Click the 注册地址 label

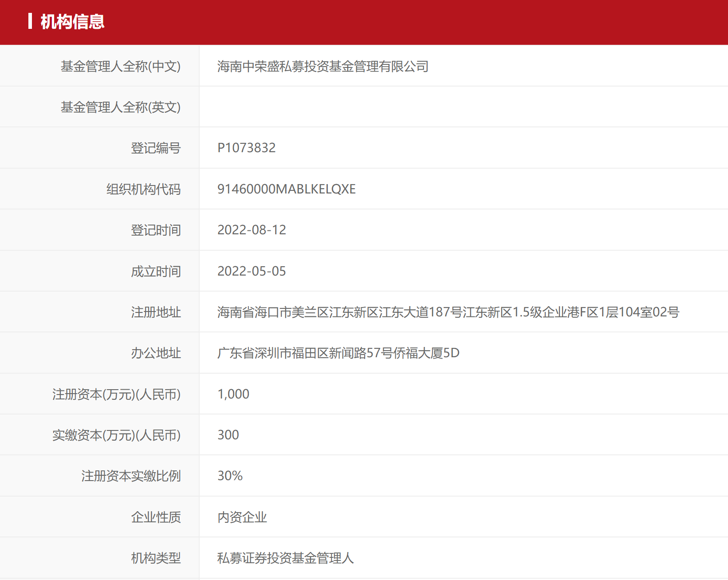coord(156,312)
